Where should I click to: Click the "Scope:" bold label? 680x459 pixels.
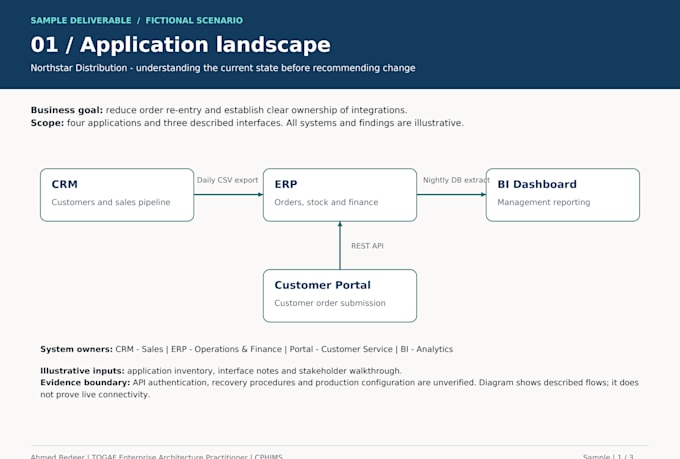47,123
